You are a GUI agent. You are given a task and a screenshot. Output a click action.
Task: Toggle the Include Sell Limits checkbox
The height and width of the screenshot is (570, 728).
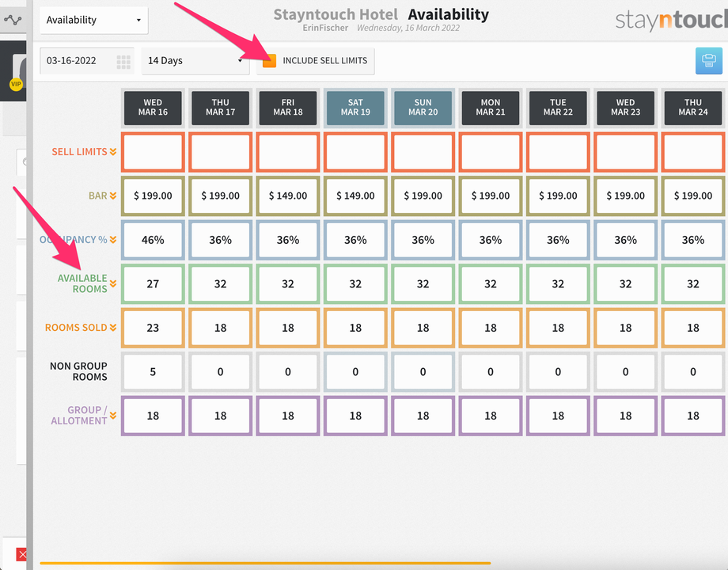point(269,61)
